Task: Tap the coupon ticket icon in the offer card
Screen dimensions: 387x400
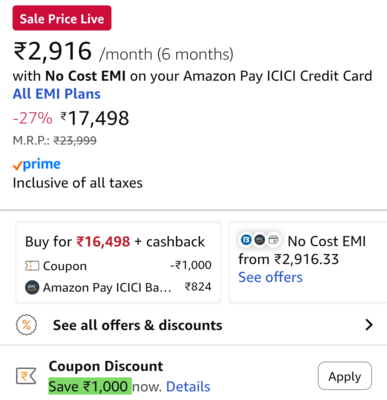Action: [32, 266]
